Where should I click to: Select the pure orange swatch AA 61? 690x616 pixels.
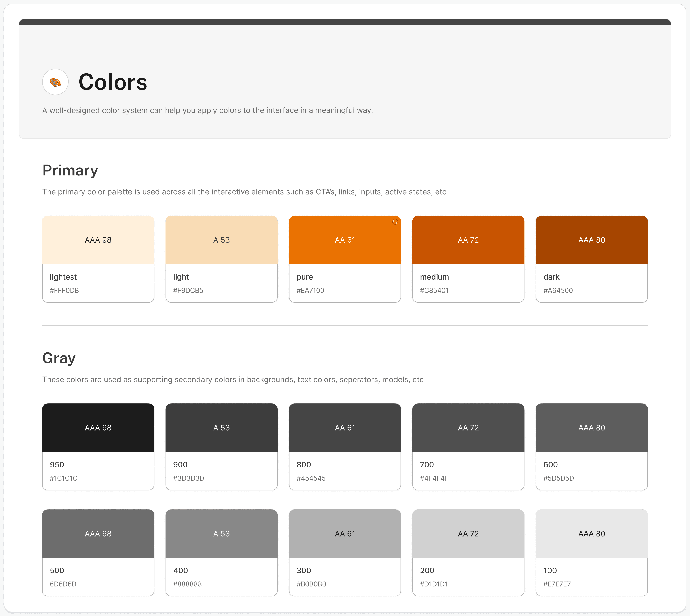(345, 240)
